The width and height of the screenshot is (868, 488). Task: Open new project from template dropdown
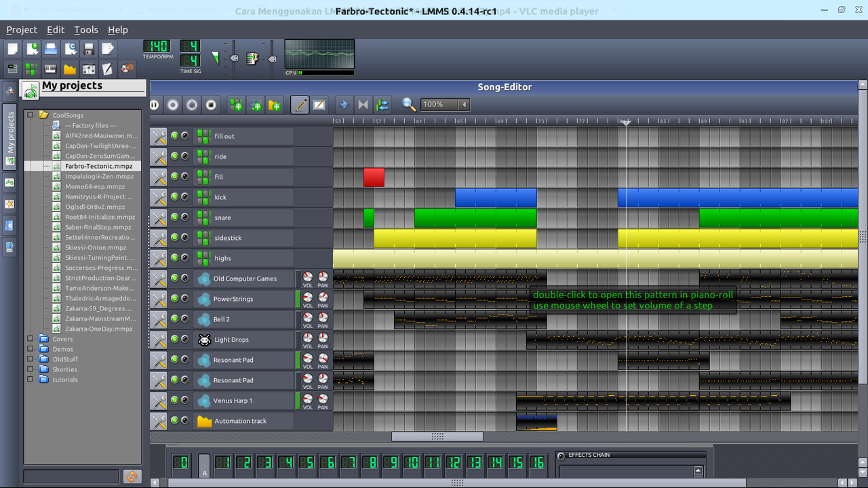32,49
